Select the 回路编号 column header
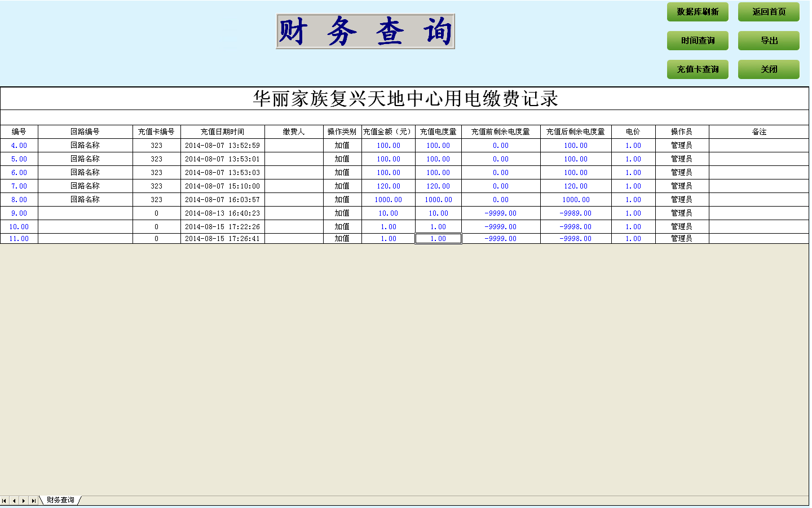 [85, 132]
